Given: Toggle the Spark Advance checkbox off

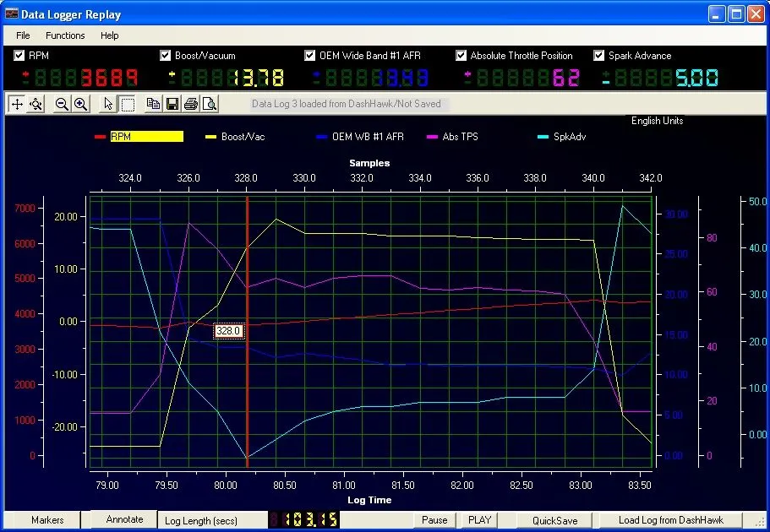Looking at the screenshot, I should pos(600,55).
